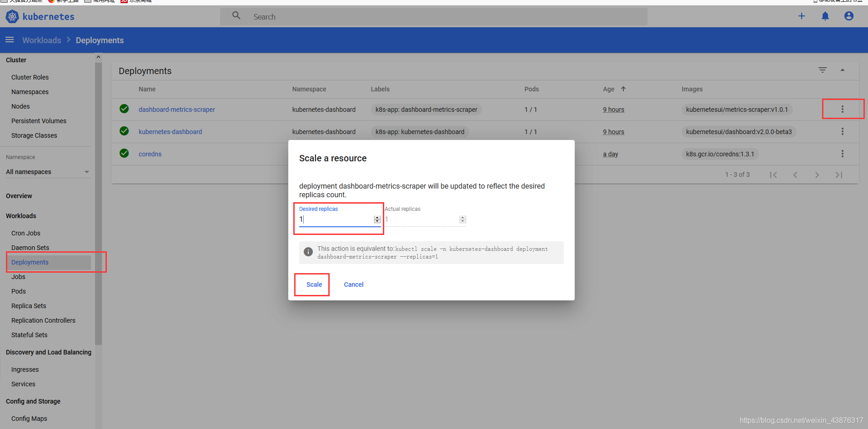This screenshot has width=868, height=429.
Task: Click the coredns green status icon
Action: coord(124,153)
